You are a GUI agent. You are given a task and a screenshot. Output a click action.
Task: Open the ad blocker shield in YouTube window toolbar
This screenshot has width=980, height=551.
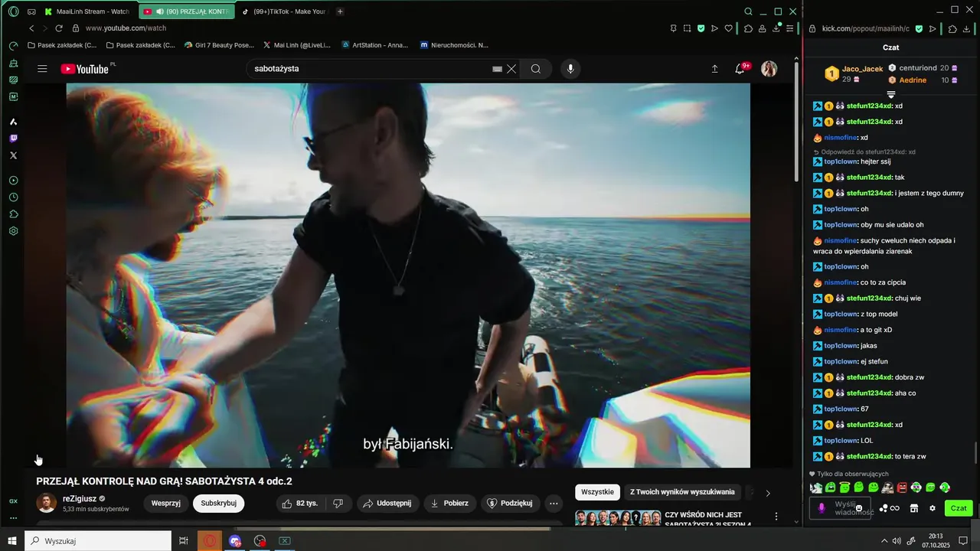tap(701, 28)
